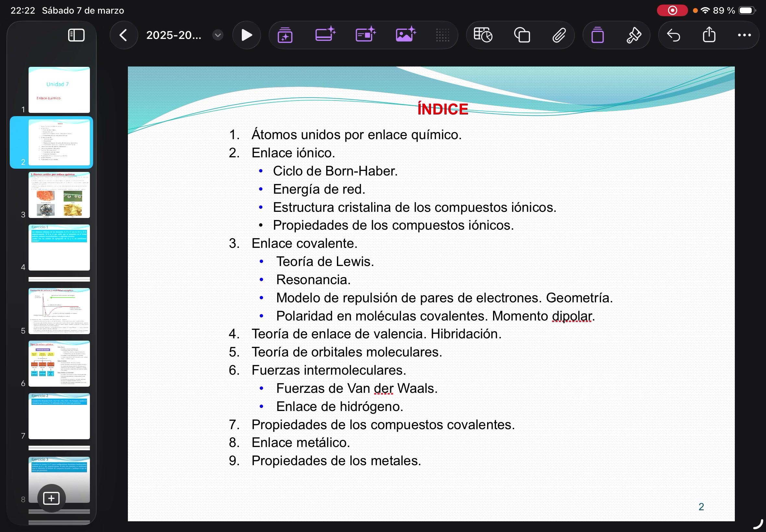Tap the AI generate slide icon
Viewport: 766px width, 532px height.
coord(285,35)
